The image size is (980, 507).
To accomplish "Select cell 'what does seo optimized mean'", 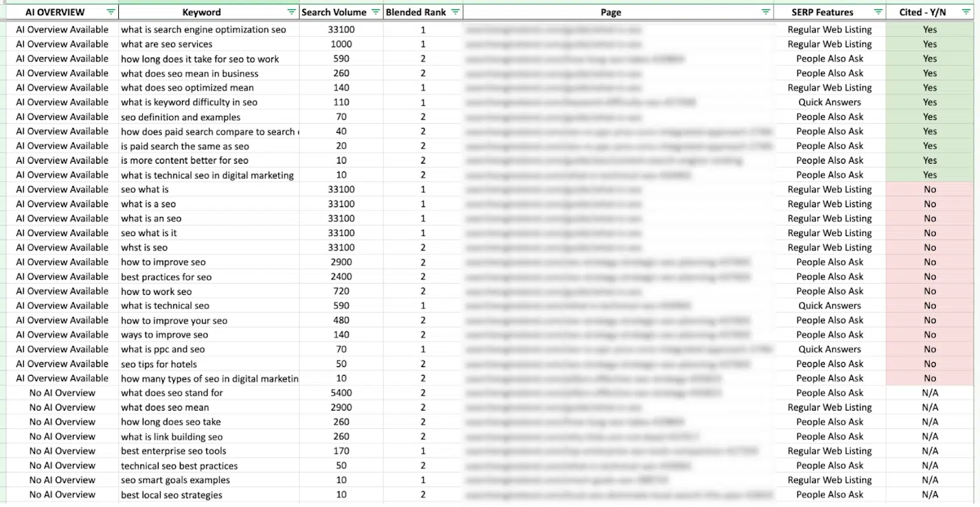I will (x=209, y=88).
